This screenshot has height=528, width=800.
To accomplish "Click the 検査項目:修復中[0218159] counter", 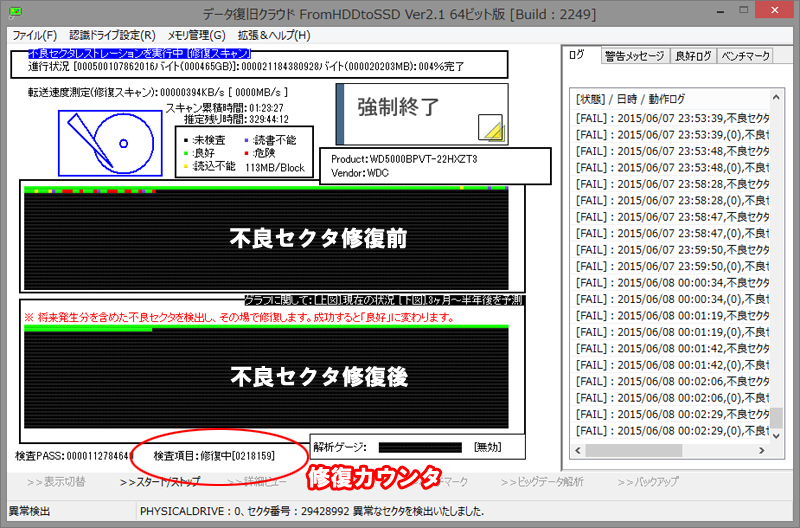I will click(214, 456).
